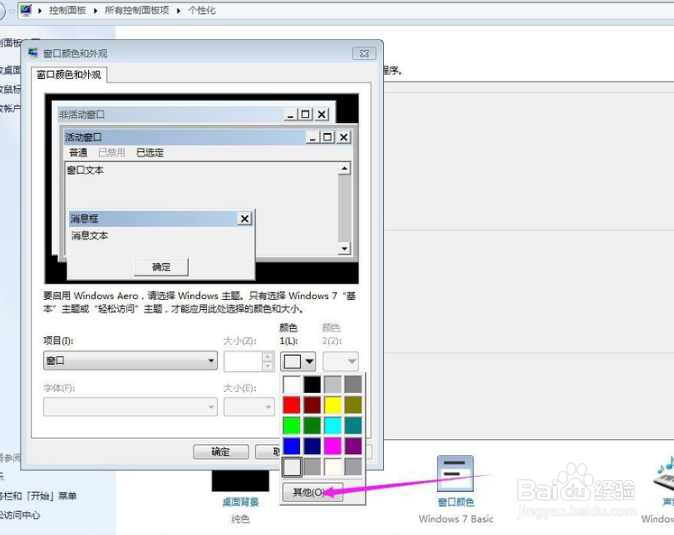This screenshot has width=674, height=535.
Task: Pick the bright green swatch
Action: [292, 425]
